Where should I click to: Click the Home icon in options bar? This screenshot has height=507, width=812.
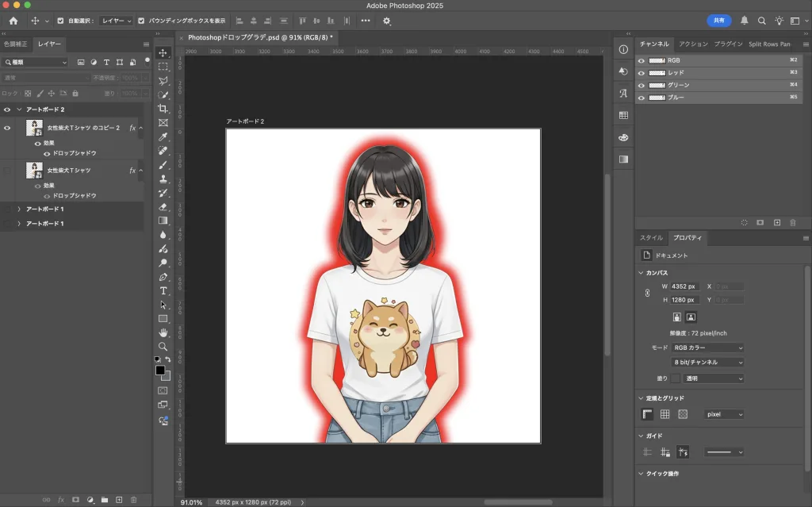click(13, 21)
